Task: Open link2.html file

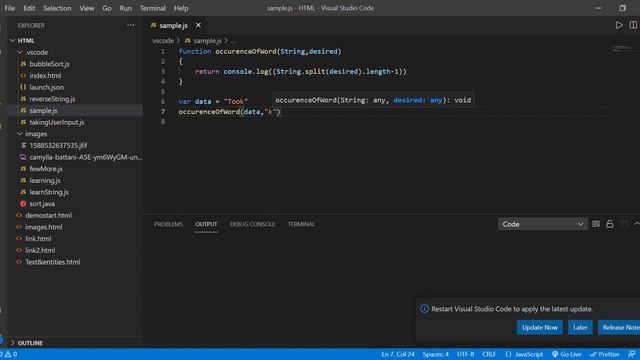Action: coord(40,250)
